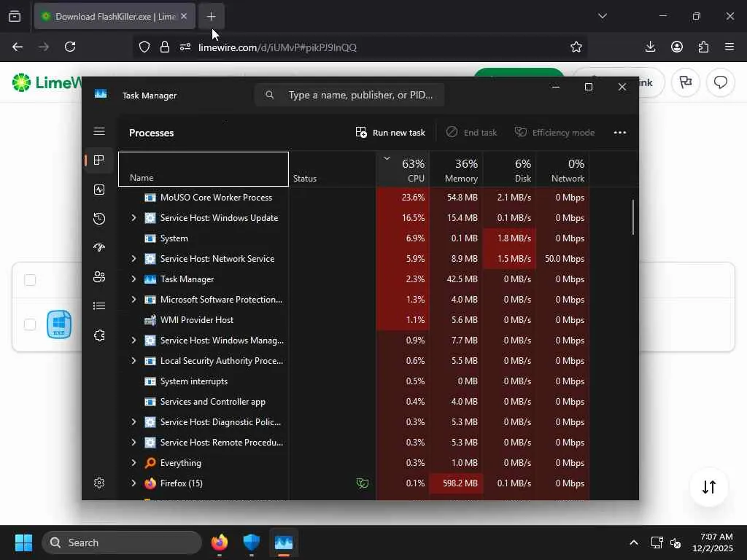
Task: Expand Service Host: Diagnostic Polic... group
Action: (133, 422)
